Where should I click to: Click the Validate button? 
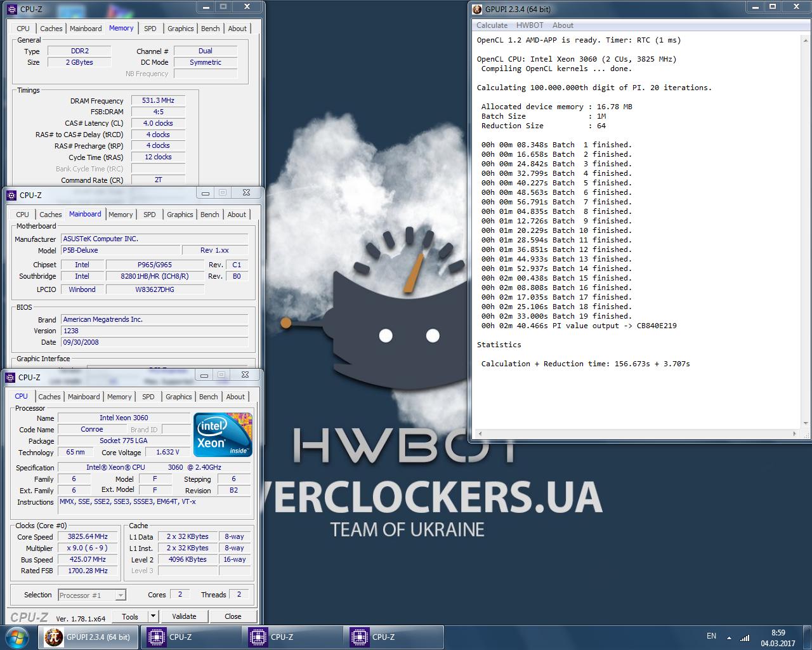tap(184, 616)
